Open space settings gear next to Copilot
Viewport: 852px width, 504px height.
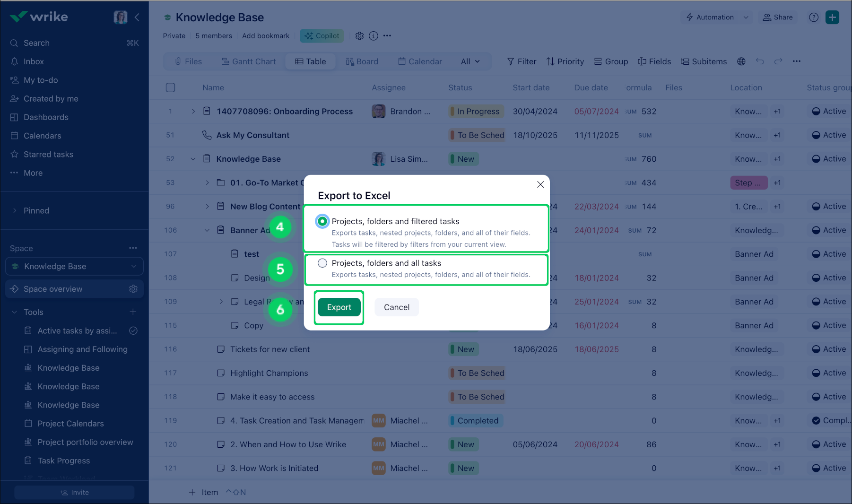[x=359, y=36]
